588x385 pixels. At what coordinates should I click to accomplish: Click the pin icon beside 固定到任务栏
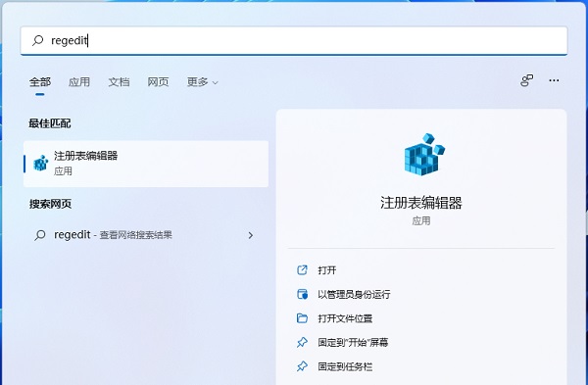coord(302,366)
